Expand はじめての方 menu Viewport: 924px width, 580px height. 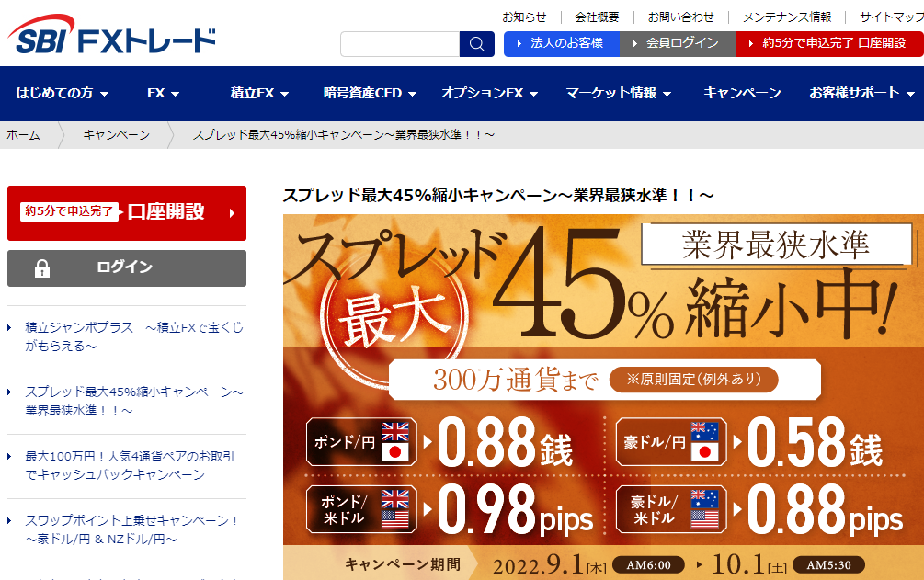pos(62,93)
